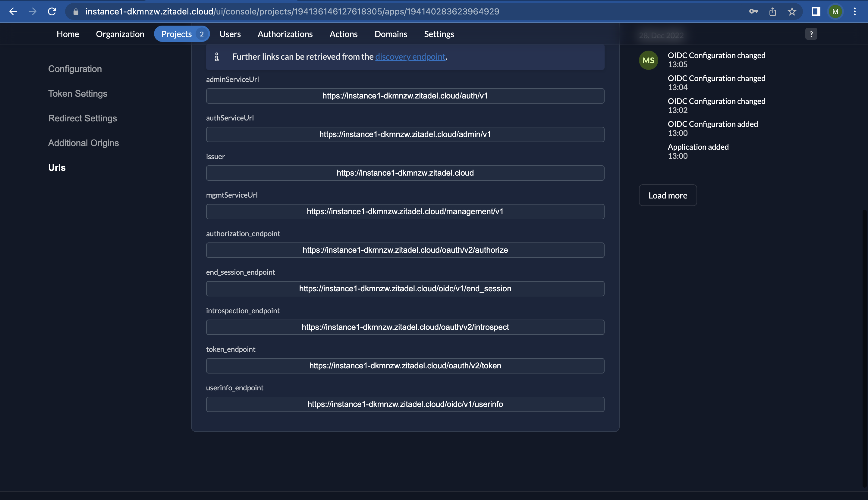This screenshot has width=868, height=500.
Task: Click the issuer URL field
Action: 405,173
